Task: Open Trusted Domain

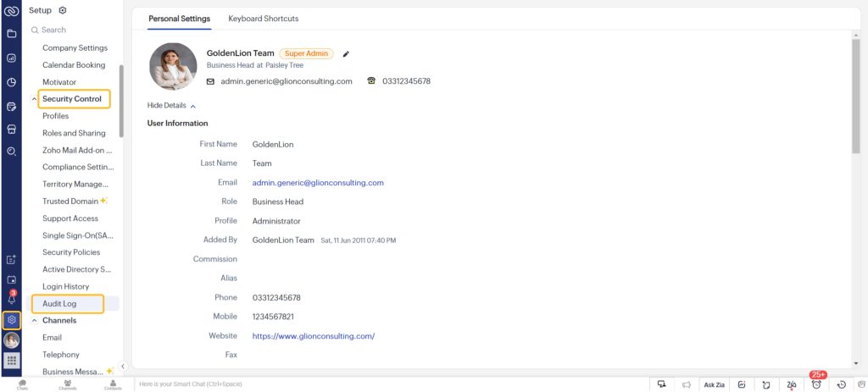Action: pos(70,202)
